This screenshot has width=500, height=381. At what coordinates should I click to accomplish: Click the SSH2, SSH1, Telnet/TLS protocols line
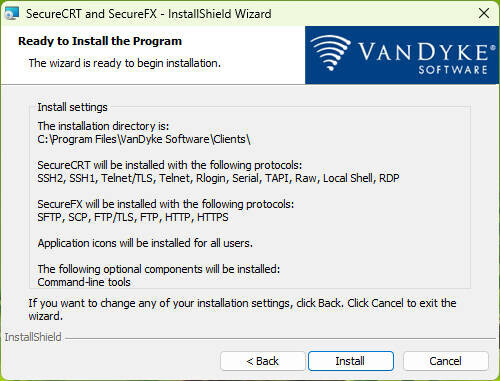point(218,178)
